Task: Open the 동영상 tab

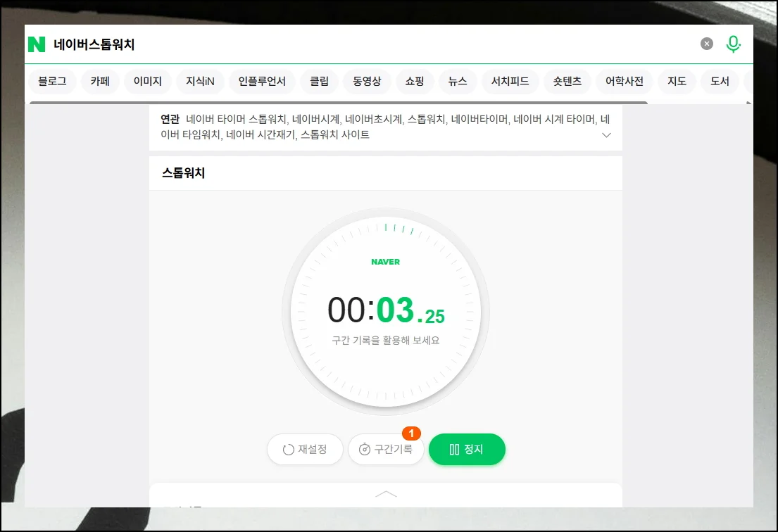Action: click(367, 82)
